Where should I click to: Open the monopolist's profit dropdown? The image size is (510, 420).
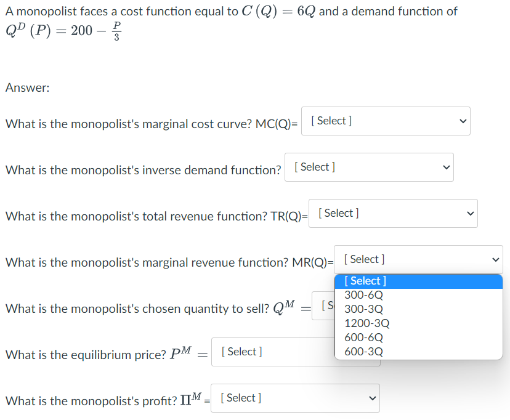294,398
